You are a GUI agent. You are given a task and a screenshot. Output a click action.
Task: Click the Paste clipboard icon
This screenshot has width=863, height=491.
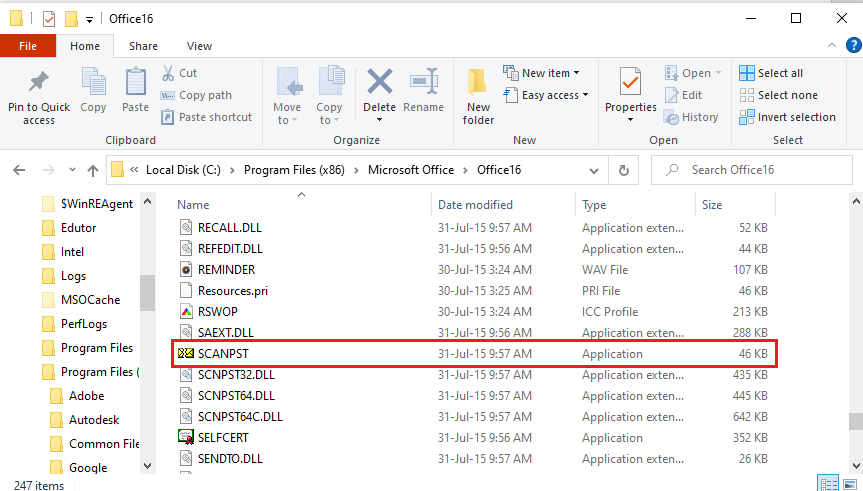point(135,83)
